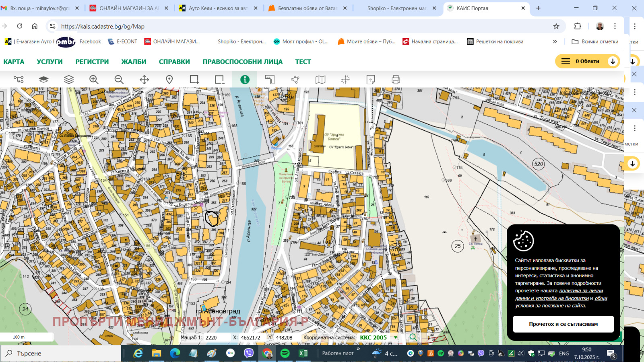Click remove-from-selection rectangle tool

coord(219,80)
